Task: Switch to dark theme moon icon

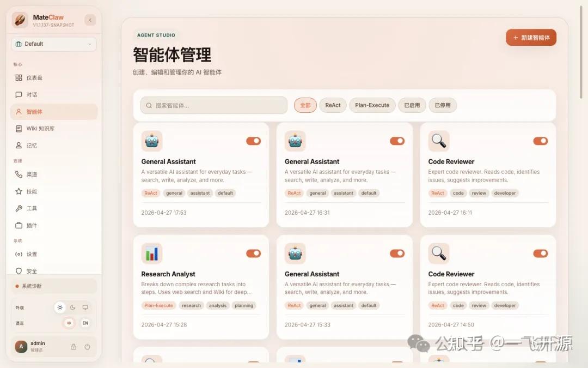Action: pos(73,307)
